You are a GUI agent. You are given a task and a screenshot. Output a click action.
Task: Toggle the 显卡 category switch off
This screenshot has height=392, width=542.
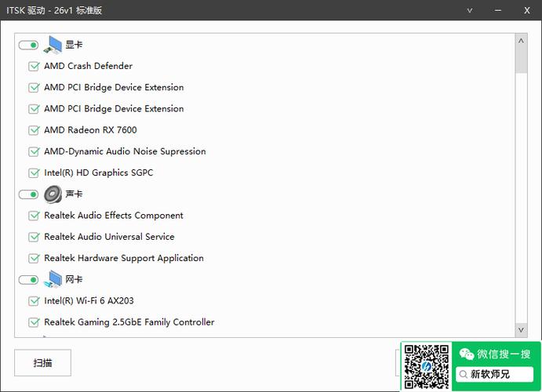(x=28, y=45)
